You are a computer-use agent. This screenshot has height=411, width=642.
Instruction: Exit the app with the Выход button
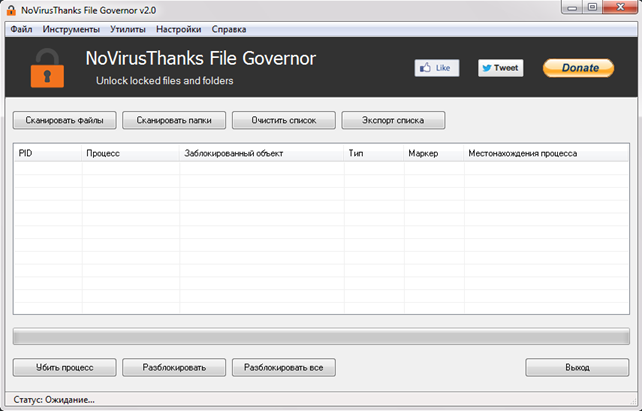point(577,368)
